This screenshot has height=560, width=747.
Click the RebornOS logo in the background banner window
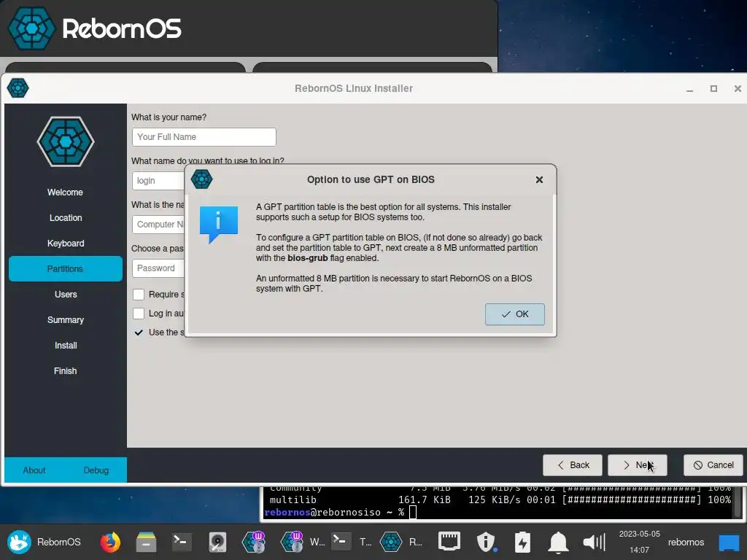(32, 28)
